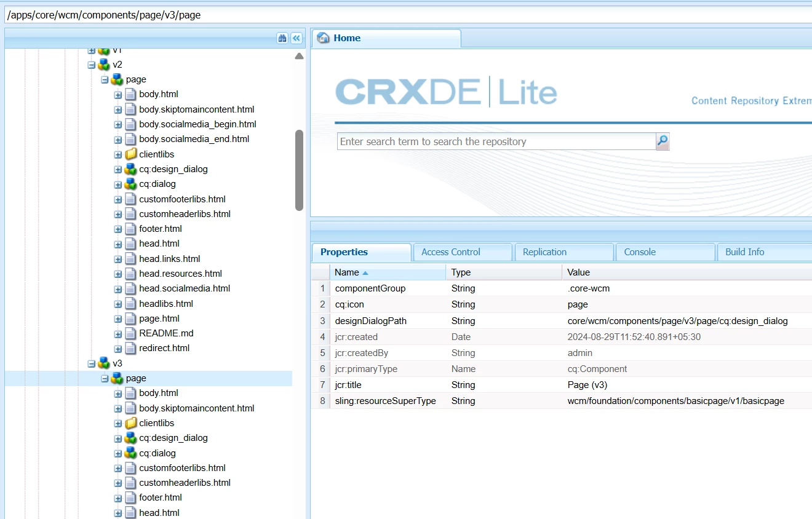The height and width of the screenshot is (519, 812).
Task: Expand the README.md node
Action: tap(118, 333)
